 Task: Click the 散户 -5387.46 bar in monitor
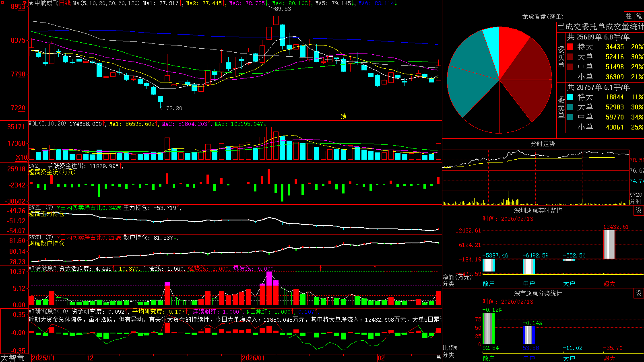(489, 265)
